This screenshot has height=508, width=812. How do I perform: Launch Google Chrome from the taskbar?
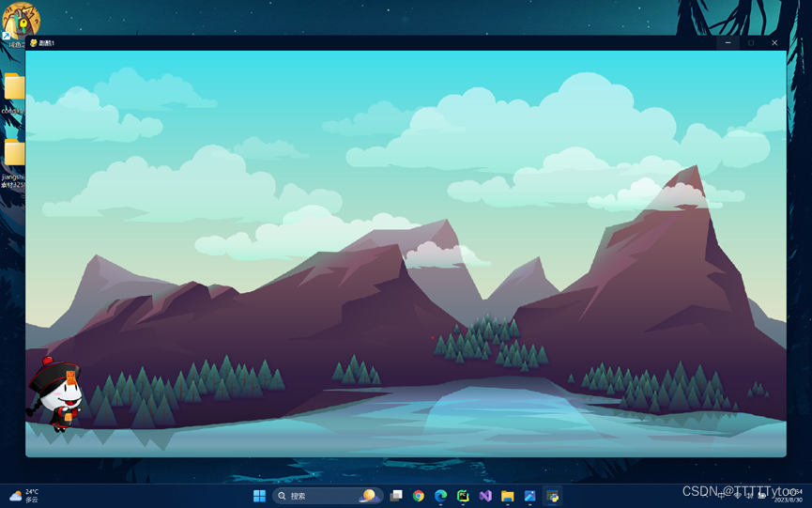[x=419, y=496]
